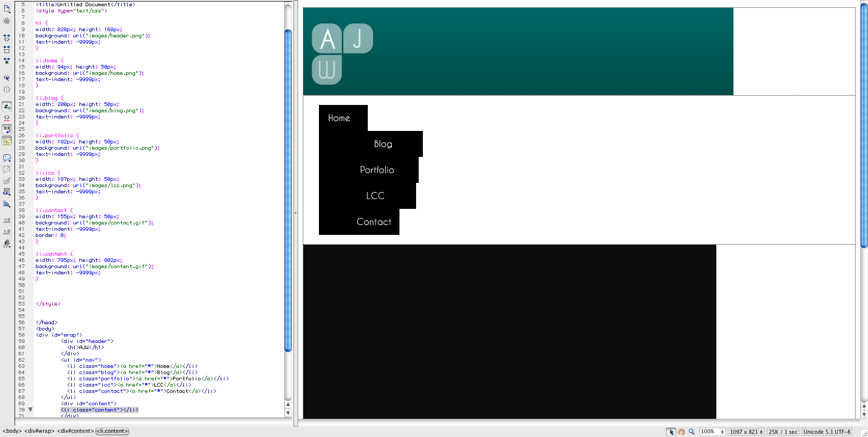Click the LCC link in design preview
Viewport: 868px width, 437px height.
click(375, 196)
